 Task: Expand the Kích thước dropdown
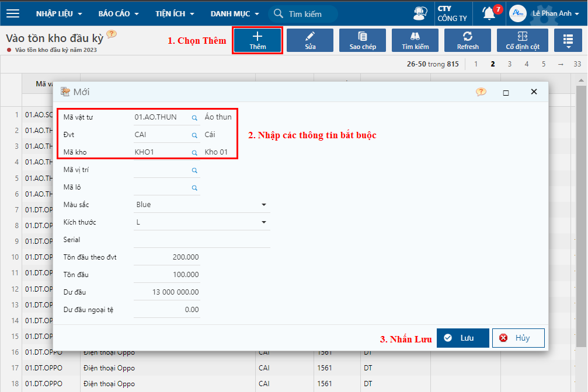[264, 222]
